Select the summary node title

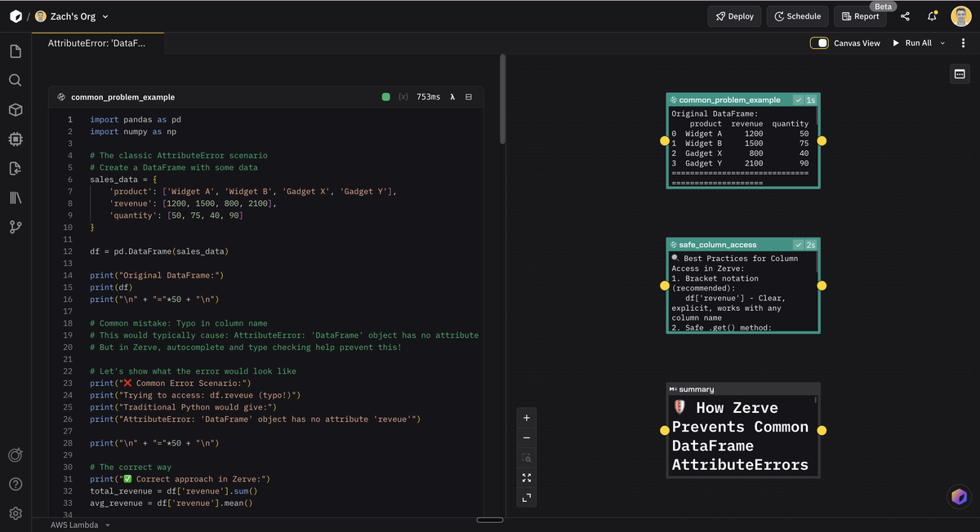(697, 389)
